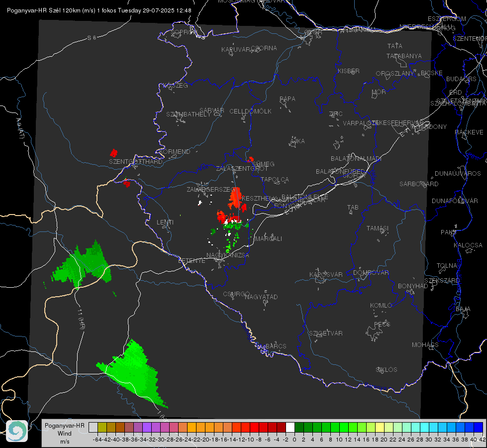
Task: Click the SZOMBATHELY city label
Action: [x=189, y=114]
